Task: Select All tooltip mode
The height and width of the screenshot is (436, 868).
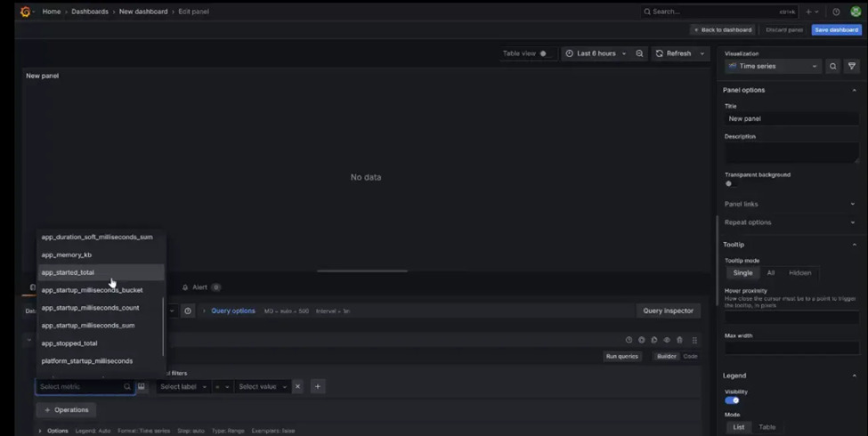Action: 771,273
